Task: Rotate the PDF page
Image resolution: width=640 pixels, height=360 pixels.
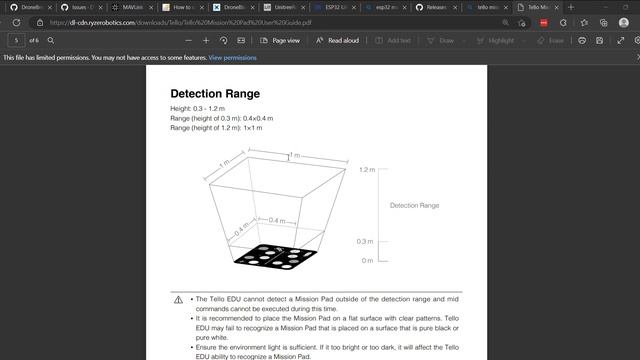Action: coord(223,40)
